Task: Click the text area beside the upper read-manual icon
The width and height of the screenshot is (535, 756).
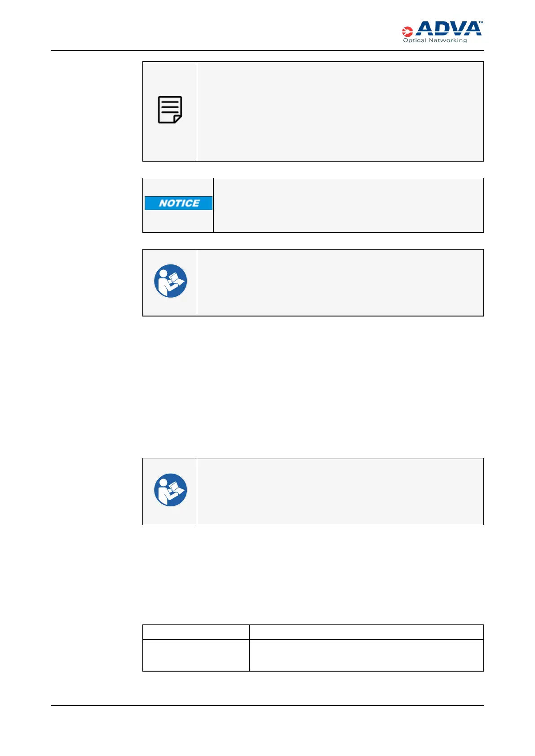Action: pyautogui.click(x=340, y=283)
